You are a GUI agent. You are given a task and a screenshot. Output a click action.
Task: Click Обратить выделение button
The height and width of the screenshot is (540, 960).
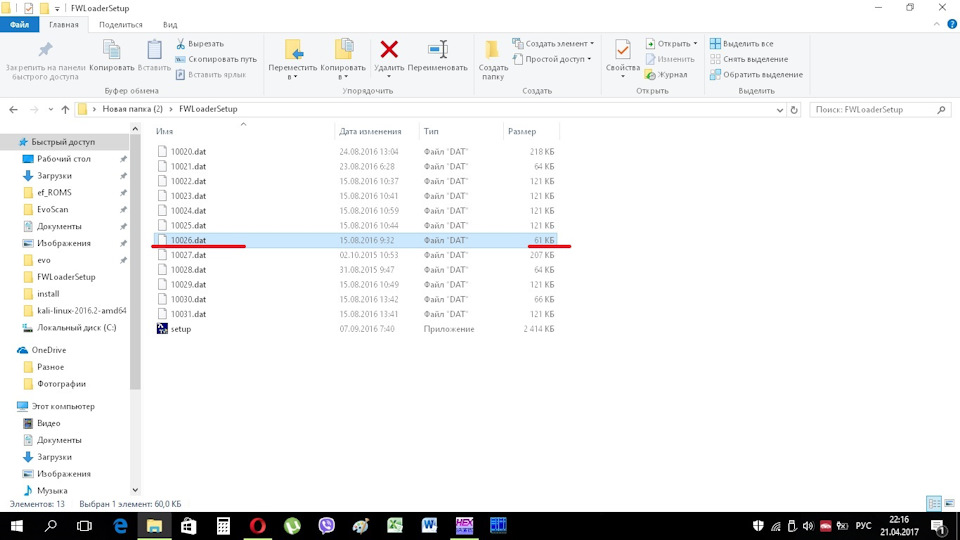coord(755,74)
